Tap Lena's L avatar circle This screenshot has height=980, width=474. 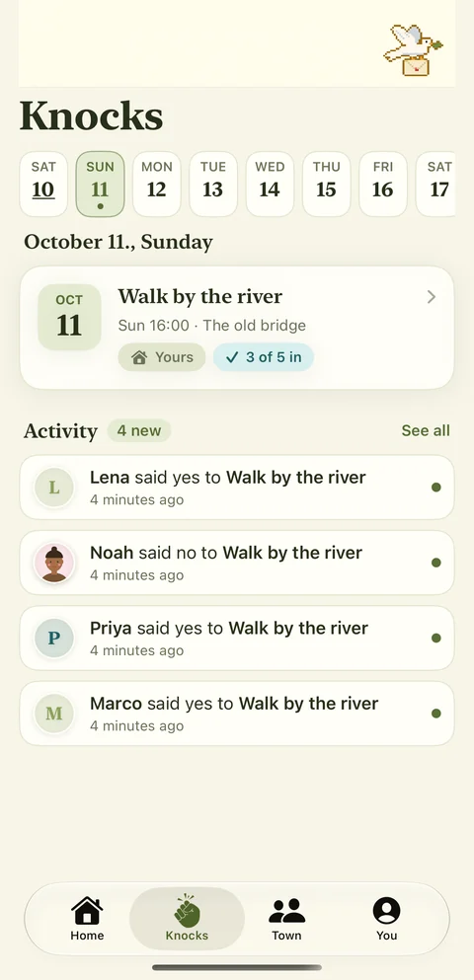pos(53,488)
